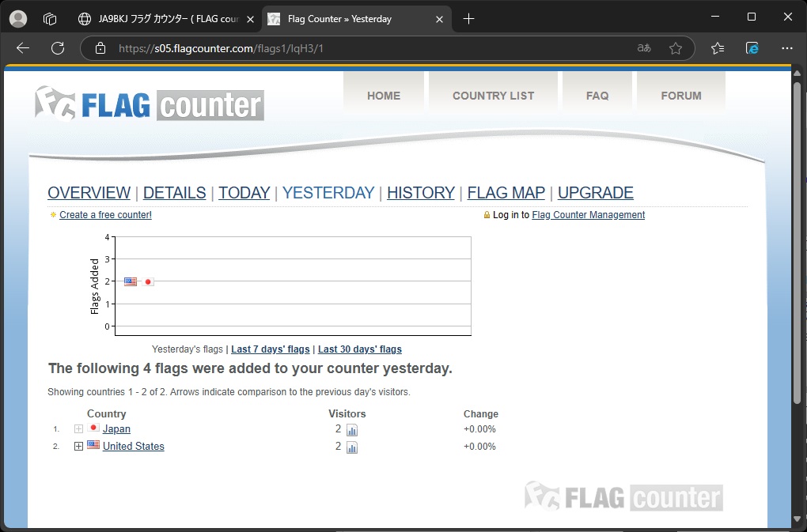Bookmark this page with the star icon
Image resolution: width=807 pixels, height=532 pixels.
click(675, 48)
